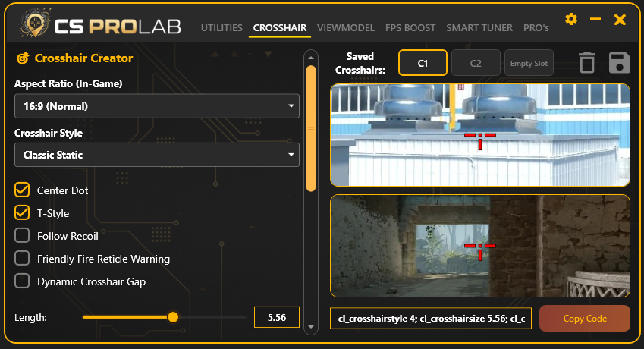644x349 pixels.
Task: Go to the VIEWMODEL tab
Action: [346, 28]
